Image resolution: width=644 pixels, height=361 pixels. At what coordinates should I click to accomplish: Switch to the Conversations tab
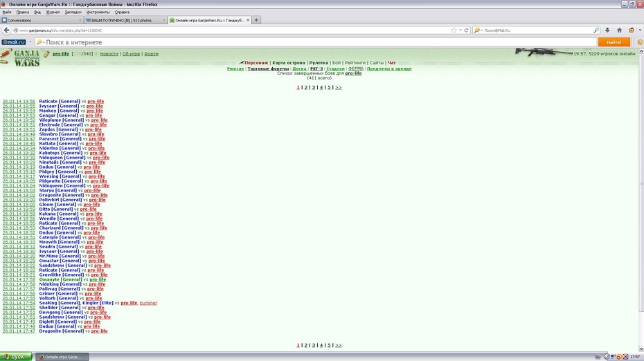pos(42,20)
